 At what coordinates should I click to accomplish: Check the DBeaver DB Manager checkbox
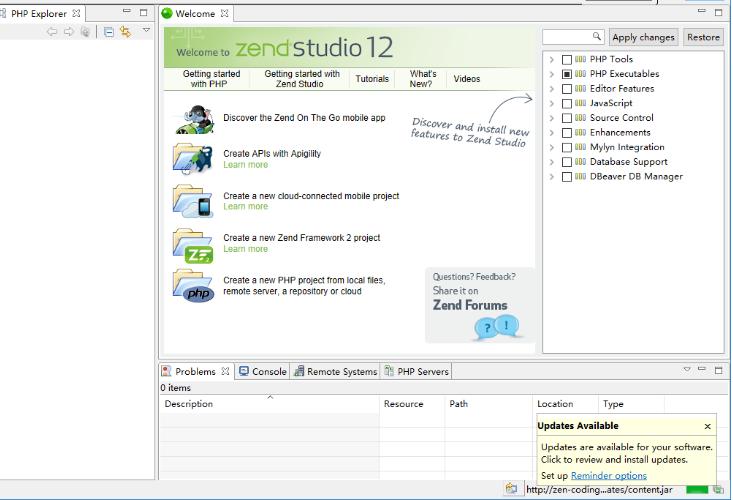pos(567,177)
